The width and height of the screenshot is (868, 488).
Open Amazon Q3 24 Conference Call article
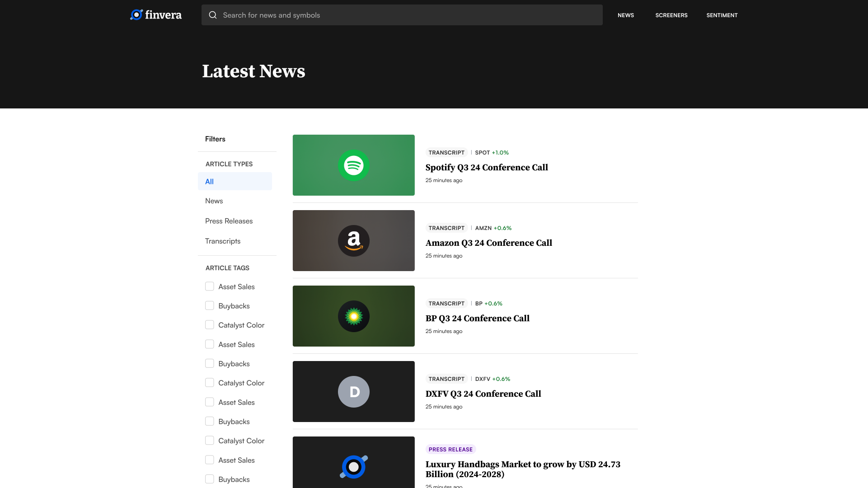[x=488, y=243]
